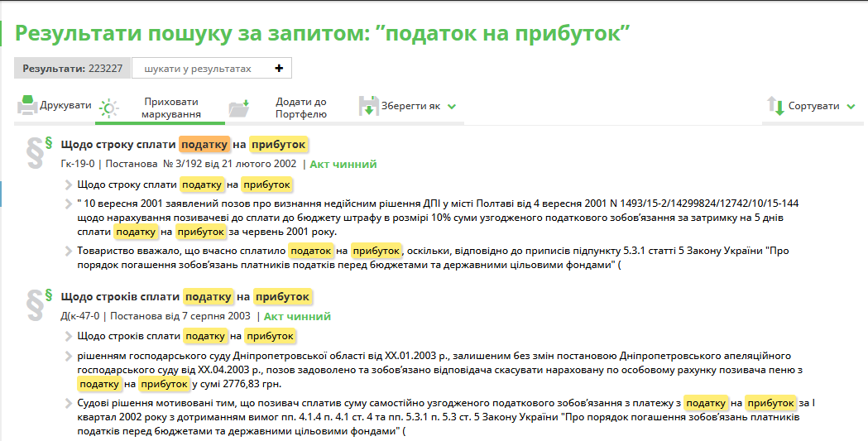This screenshot has height=441, width=868.
Task: Click the sun icon for highlight marking
Action: [109, 108]
